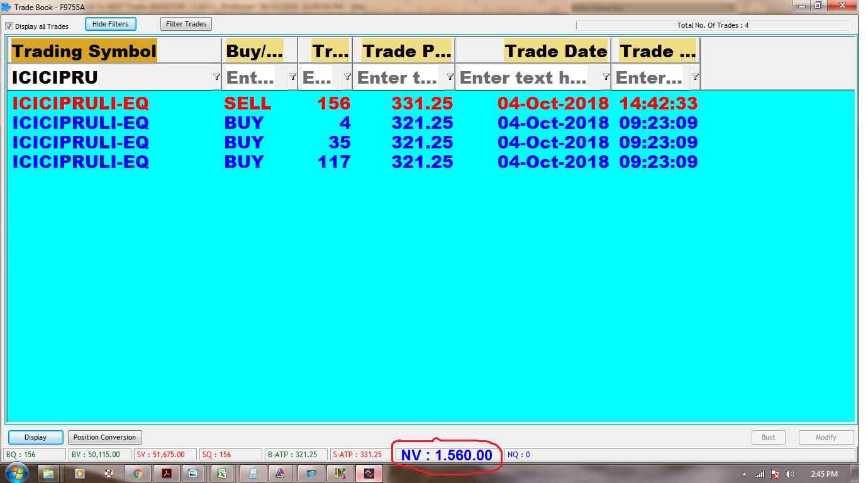This screenshot has height=483, width=868.
Task: Click the 2:45 PM taskbar clock
Action: click(x=823, y=474)
